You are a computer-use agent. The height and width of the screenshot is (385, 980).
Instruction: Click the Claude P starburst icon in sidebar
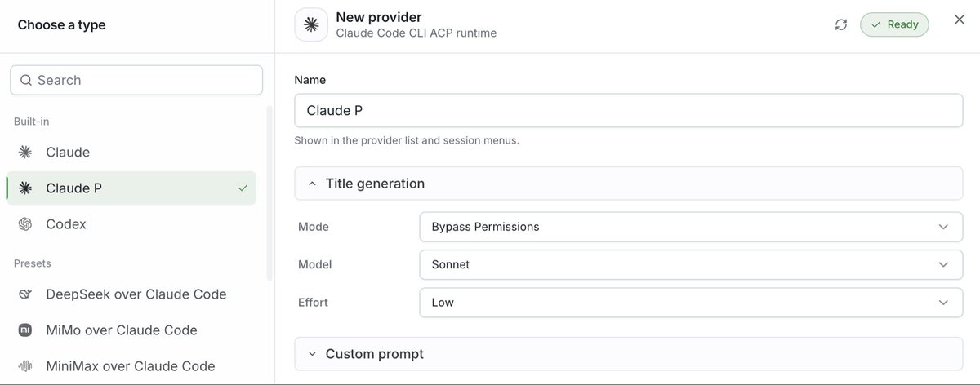coord(25,188)
